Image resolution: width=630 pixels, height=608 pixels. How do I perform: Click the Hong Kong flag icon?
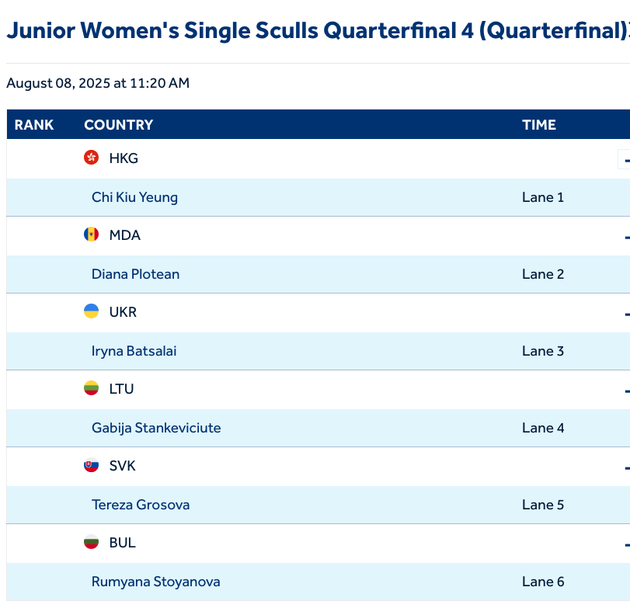(91, 158)
